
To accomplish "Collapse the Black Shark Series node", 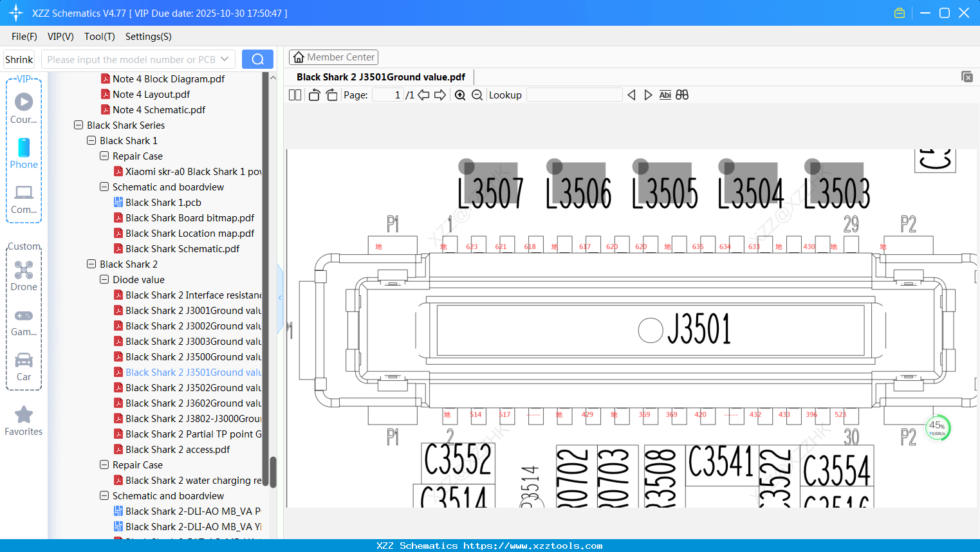I will point(79,125).
